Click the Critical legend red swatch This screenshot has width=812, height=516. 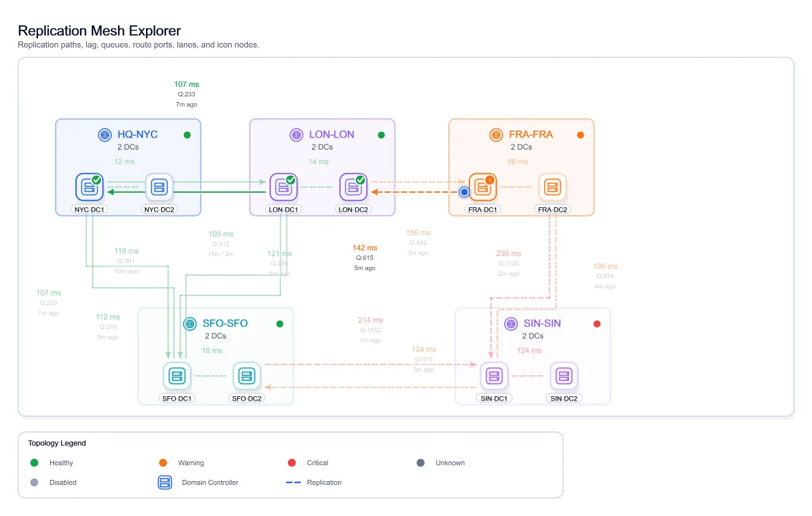click(x=292, y=463)
